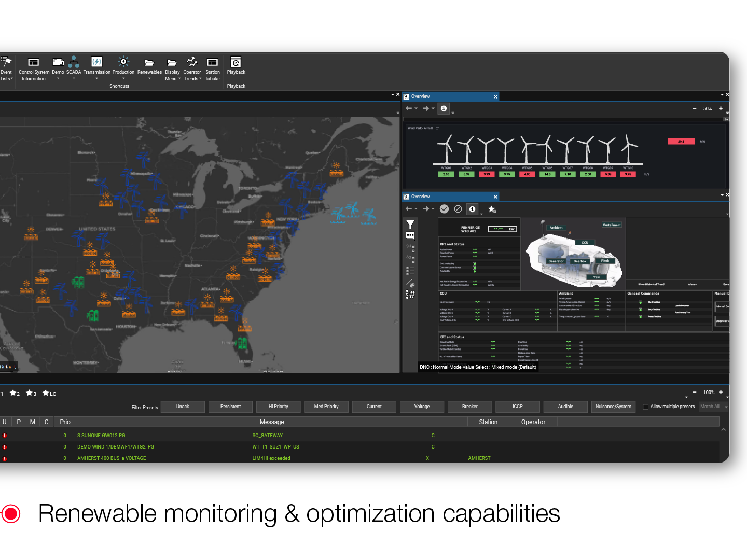Toggle the Audible filter preset
The image size is (747, 560).
(x=565, y=407)
